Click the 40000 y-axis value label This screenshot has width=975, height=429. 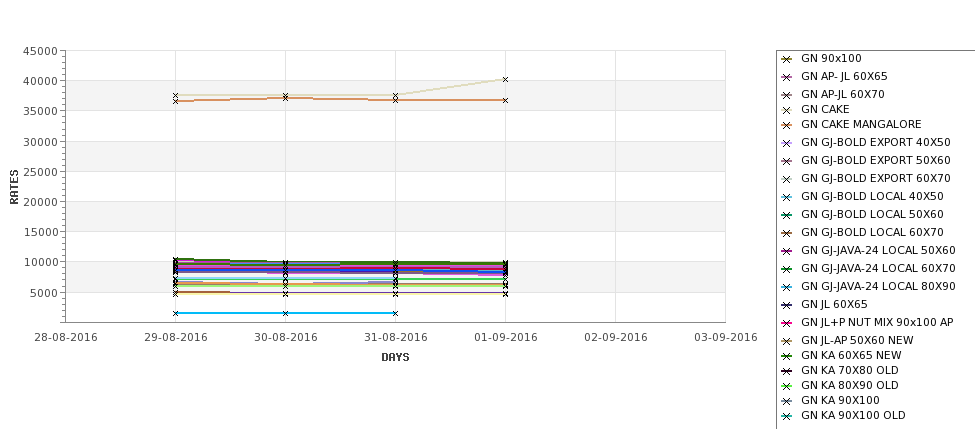pyautogui.click(x=40, y=81)
